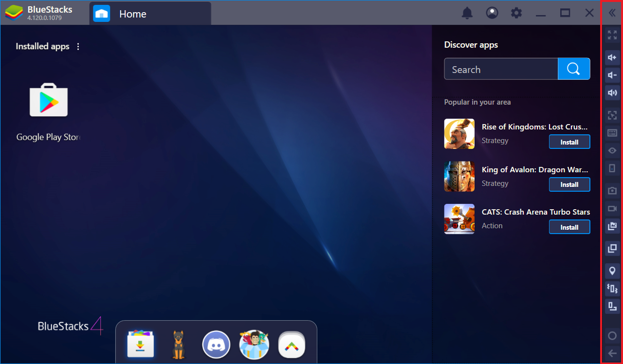
Task: Open the account profile icon
Action: coord(492,13)
